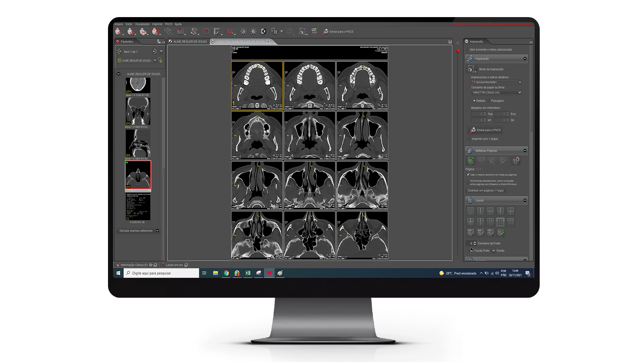The image size is (644, 362).
Task: Open paper size dropdown 14INX17IN
Action: click(496, 93)
